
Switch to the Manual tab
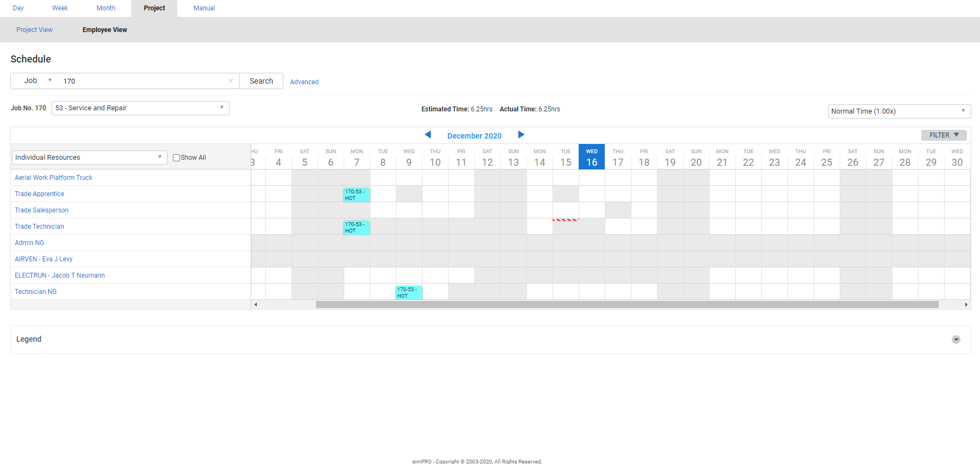(204, 8)
